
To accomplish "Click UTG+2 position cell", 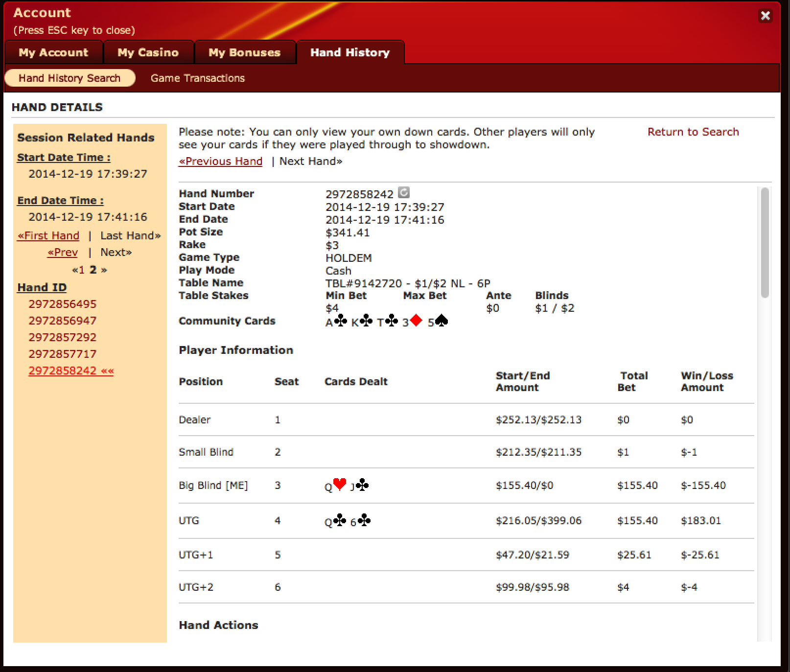I will (196, 587).
